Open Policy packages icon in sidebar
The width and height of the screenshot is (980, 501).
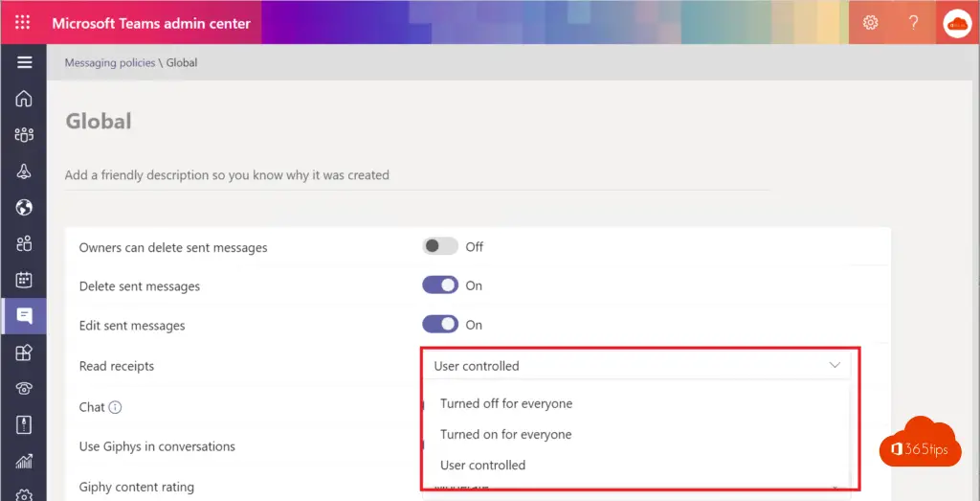pos(24,425)
